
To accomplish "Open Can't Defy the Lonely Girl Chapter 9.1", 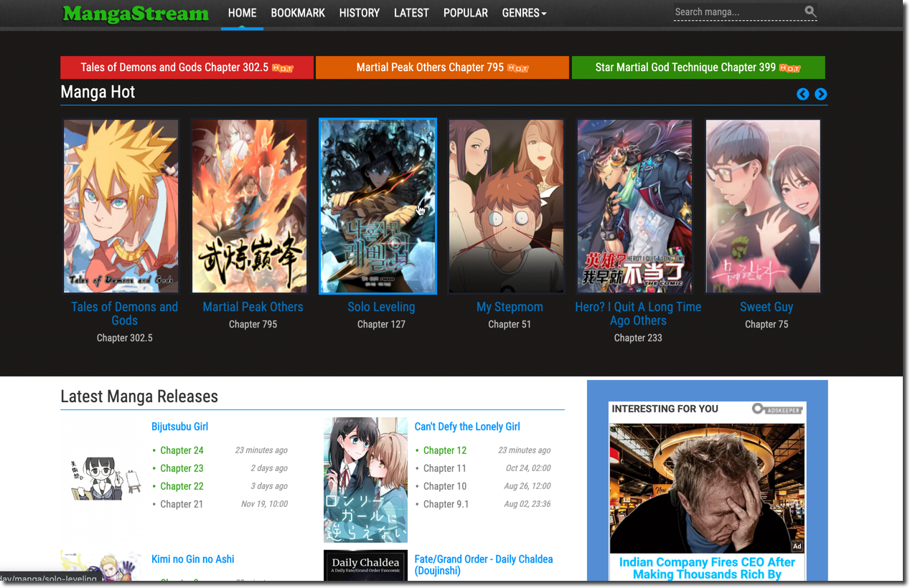I will point(446,504).
